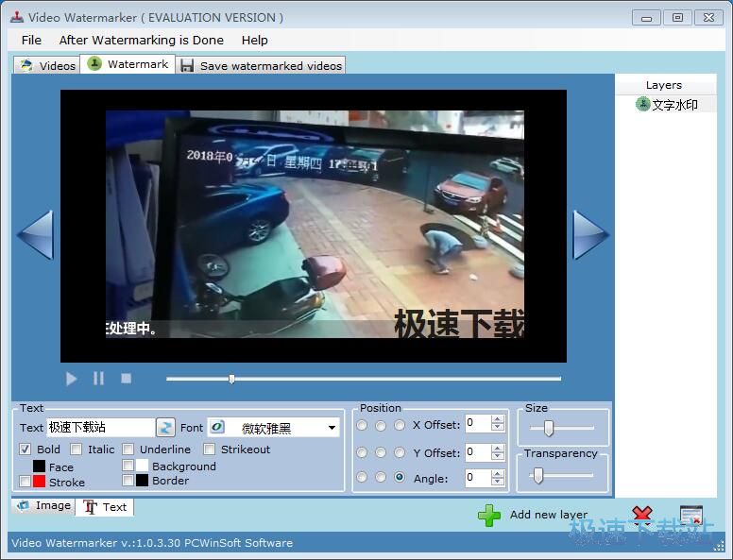733x560 pixels.
Task: Select the bottom-left position radio button
Action: click(x=362, y=477)
